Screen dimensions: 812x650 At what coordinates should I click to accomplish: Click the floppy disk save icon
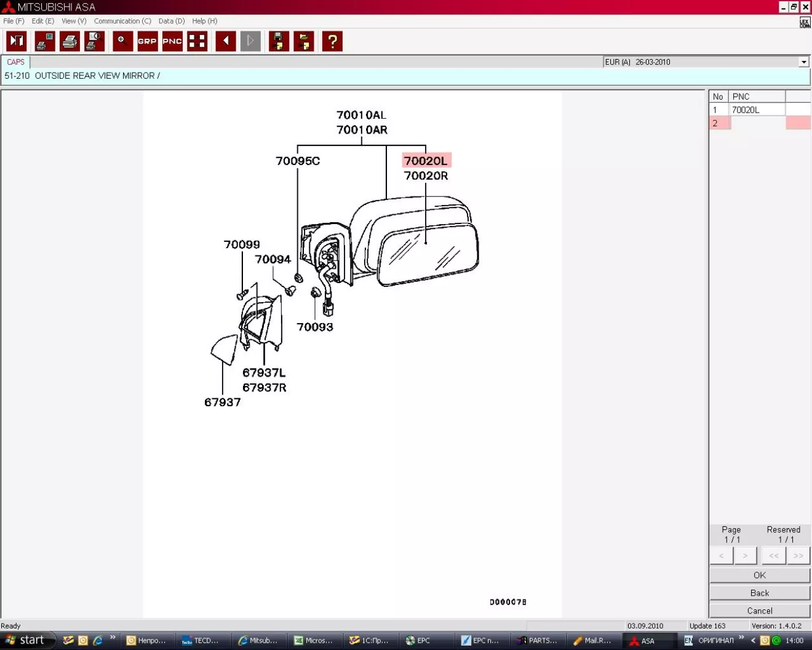pos(279,41)
